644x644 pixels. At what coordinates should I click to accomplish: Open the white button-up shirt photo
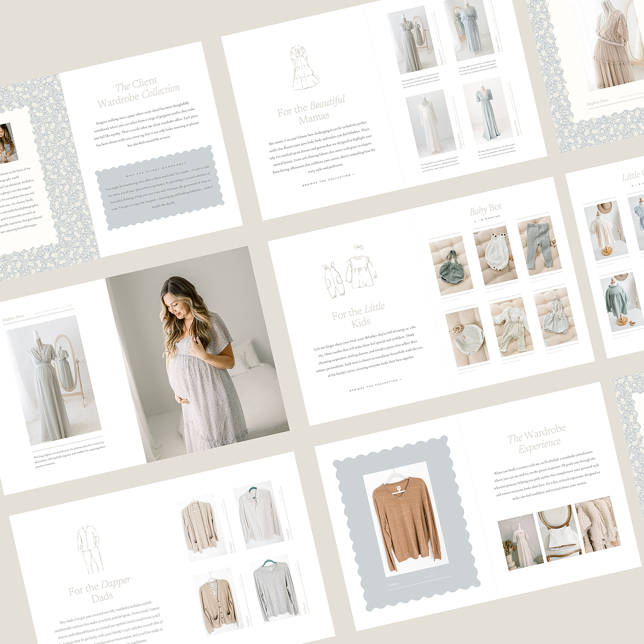click(258, 514)
